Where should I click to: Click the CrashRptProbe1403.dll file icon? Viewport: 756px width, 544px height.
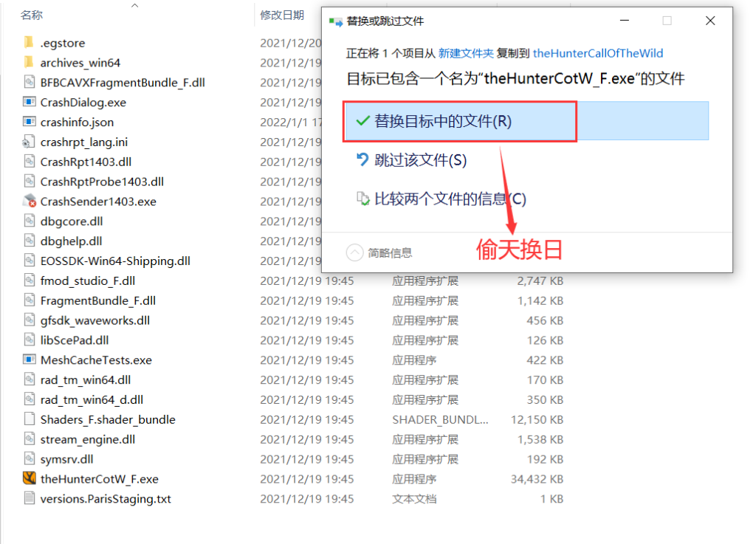[29, 181]
